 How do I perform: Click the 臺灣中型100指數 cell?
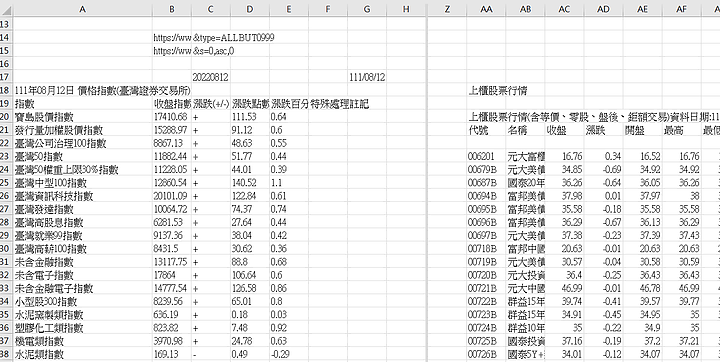(83, 183)
